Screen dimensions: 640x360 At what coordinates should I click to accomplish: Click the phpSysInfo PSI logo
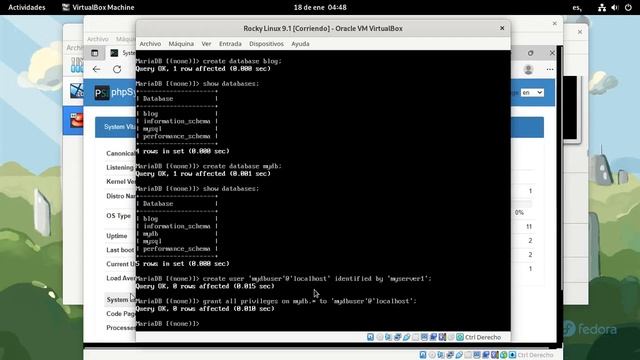pyautogui.click(x=102, y=93)
